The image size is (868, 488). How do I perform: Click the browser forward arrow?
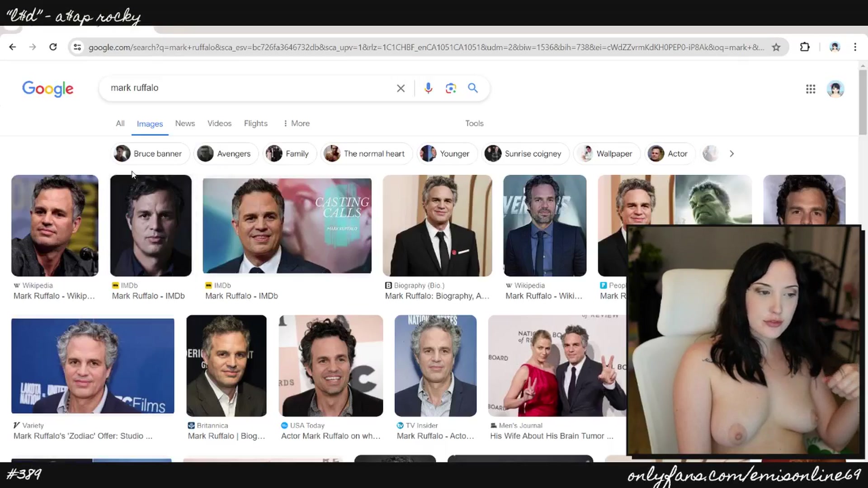[33, 47]
